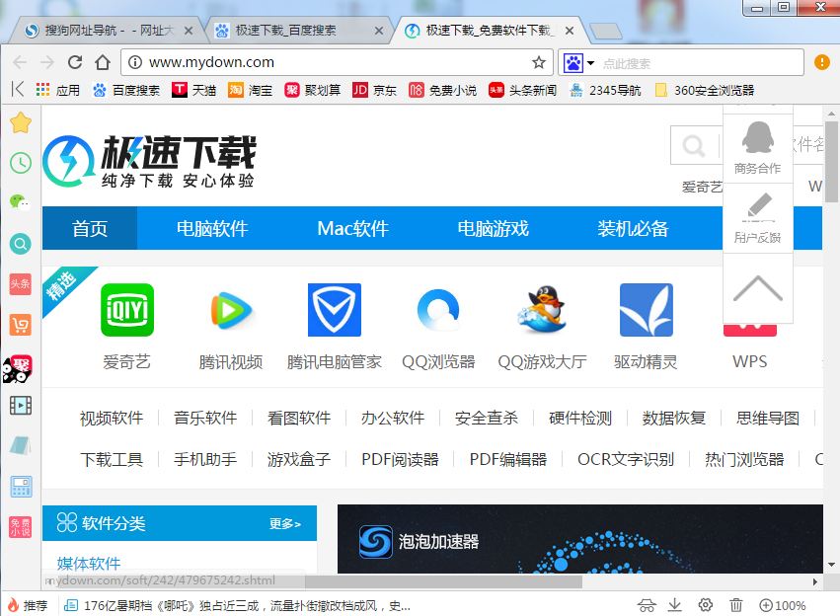
Task: Click the browser forward arrow
Action: (x=47, y=62)
